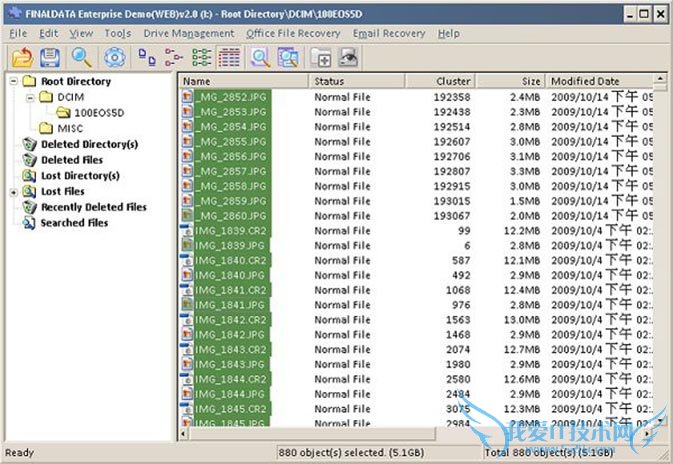673x464 pixels.
Task: Select the DCIM folder in tree
Action: coord(70,97)
